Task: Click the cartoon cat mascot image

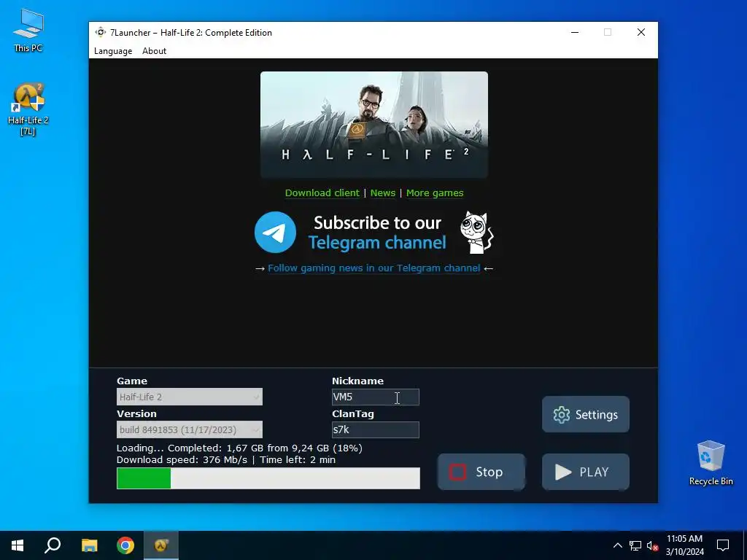Action: (x=476, y=233)
